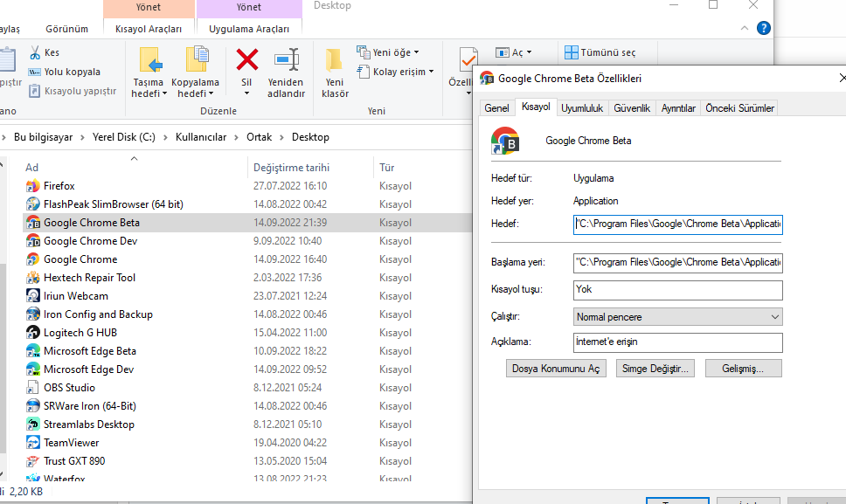Select the Google Chrome Dev shortcut icon
The width and height of the screenshot is (846, 504).
(x=33, y=241)
